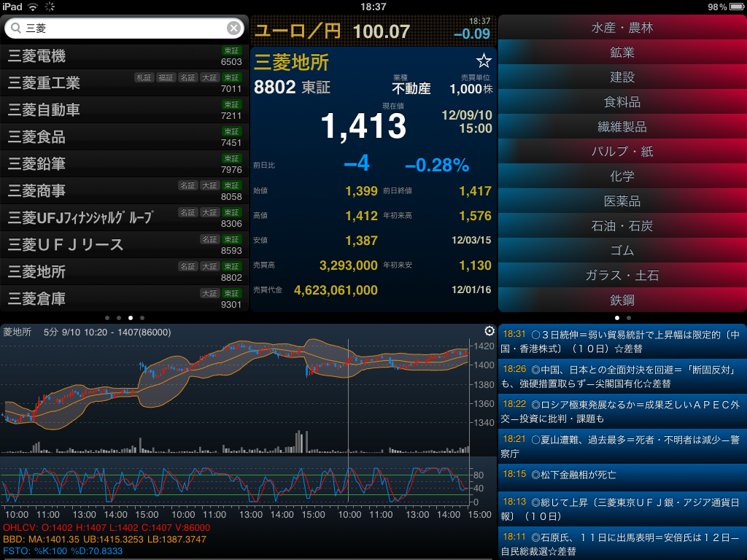The image size is (747, 560).
Task: Select 三菱重工業 stock row
Action: point(124,83)
